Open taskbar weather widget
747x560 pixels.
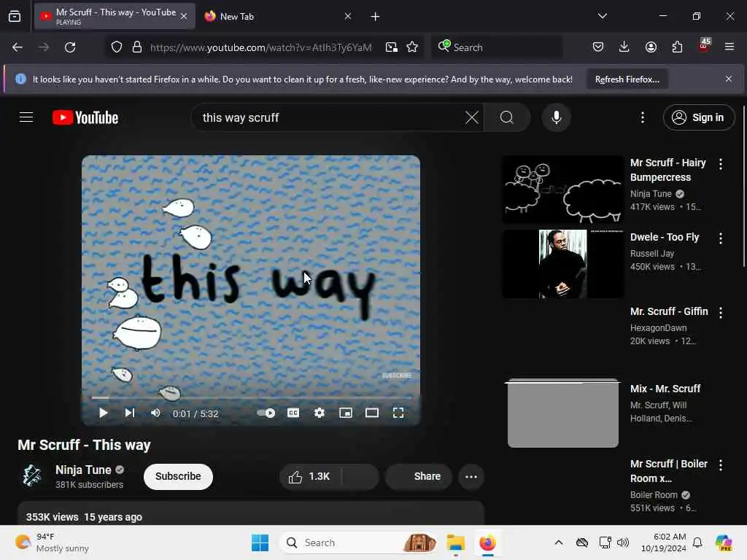(x=52, y=542)
